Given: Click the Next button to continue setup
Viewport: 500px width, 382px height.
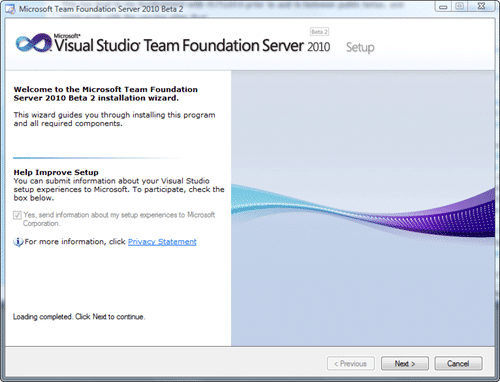Looking at the screenshot, I should click(405, 363).
